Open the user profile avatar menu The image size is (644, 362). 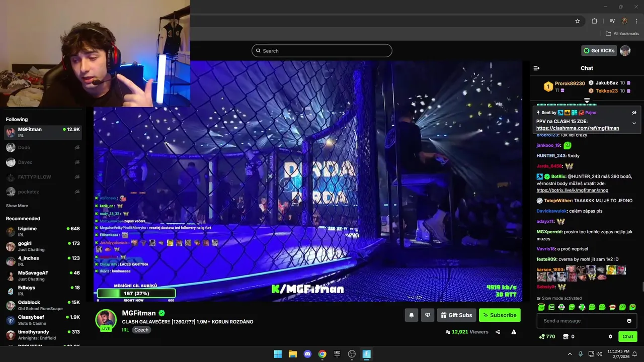[625, 51]
